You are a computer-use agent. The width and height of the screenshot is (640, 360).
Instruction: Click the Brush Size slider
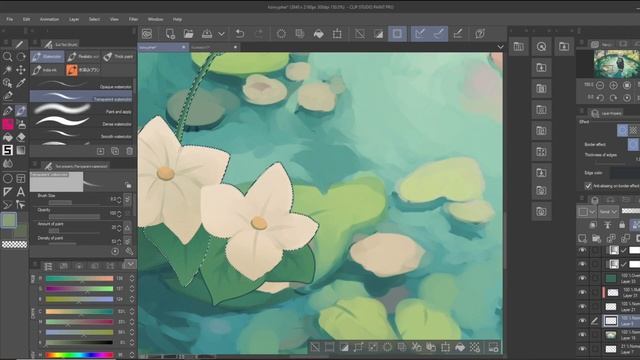click(73, 202)
